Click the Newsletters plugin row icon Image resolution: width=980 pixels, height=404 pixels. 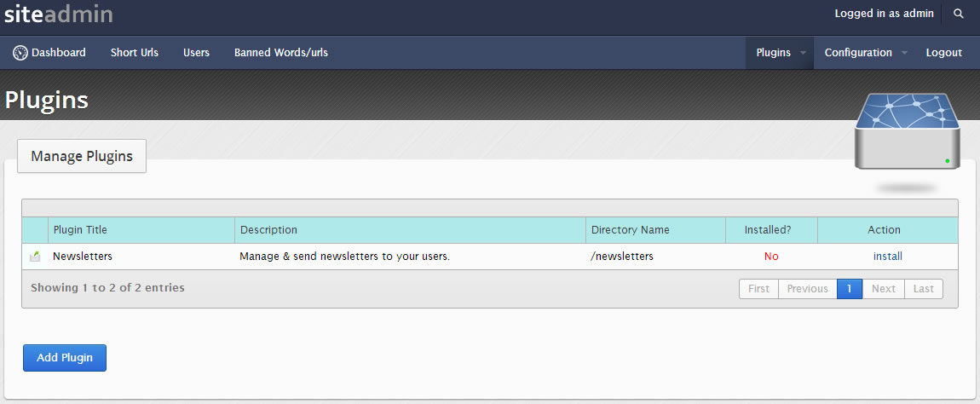click(x=35, y=257)
